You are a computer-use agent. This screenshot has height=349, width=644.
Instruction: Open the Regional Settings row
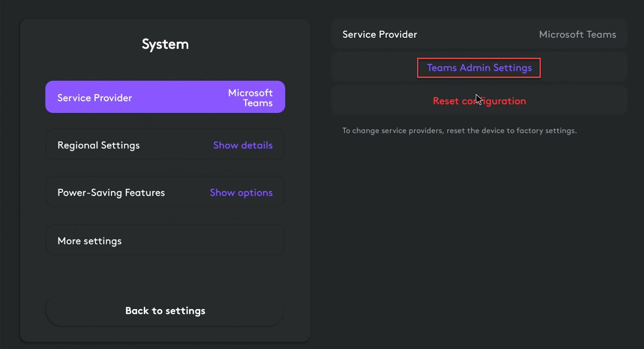pos(165,145)
